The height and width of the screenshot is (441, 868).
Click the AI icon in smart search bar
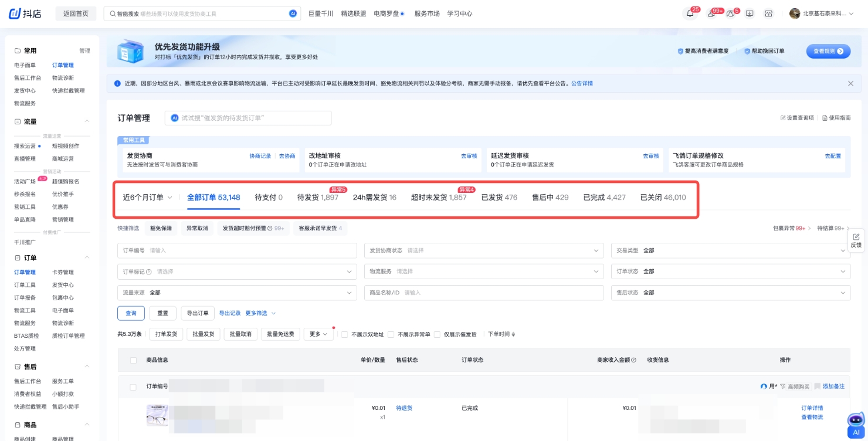tap(293, 13)
